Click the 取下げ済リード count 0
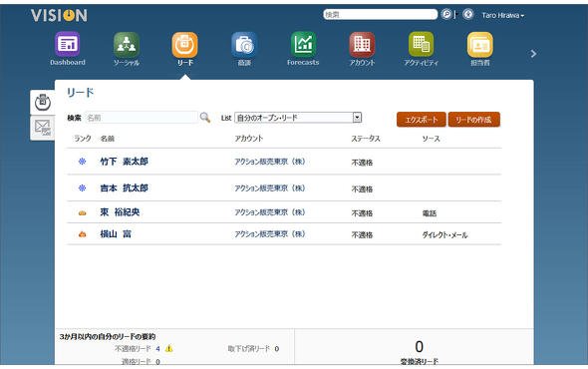This screenshot has height=369, width=588. point(276,349)
